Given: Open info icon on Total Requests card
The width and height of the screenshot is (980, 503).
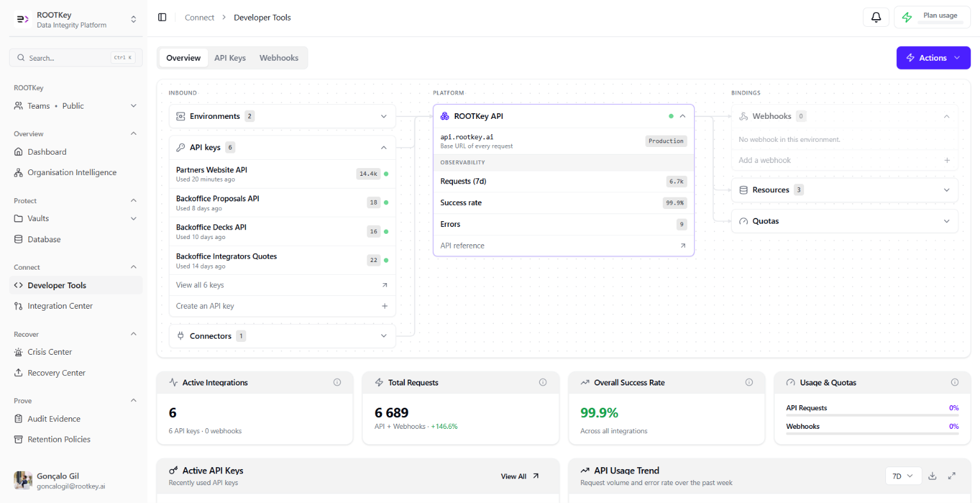Looking at the screenshot, I should tap(543, 382).
